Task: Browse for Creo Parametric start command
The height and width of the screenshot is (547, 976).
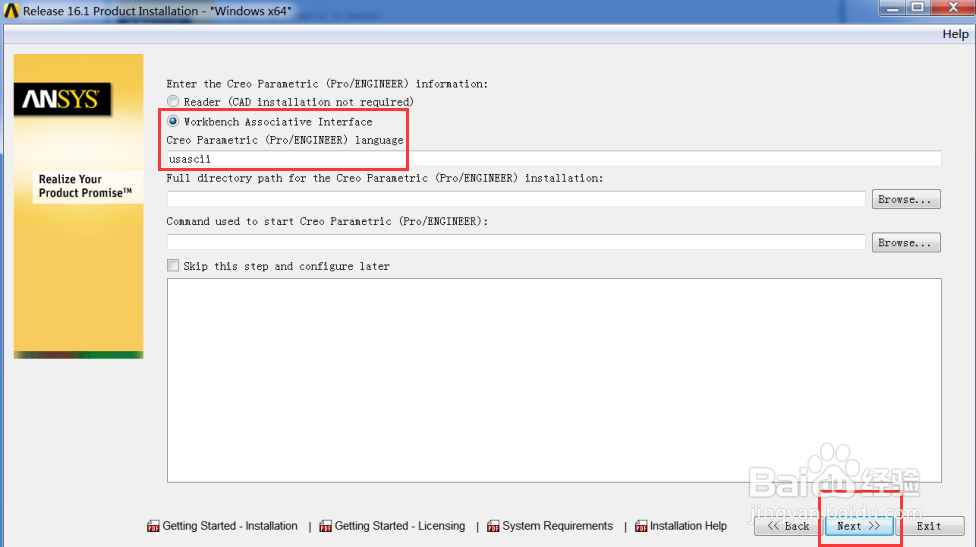Action: coord(906,243)
